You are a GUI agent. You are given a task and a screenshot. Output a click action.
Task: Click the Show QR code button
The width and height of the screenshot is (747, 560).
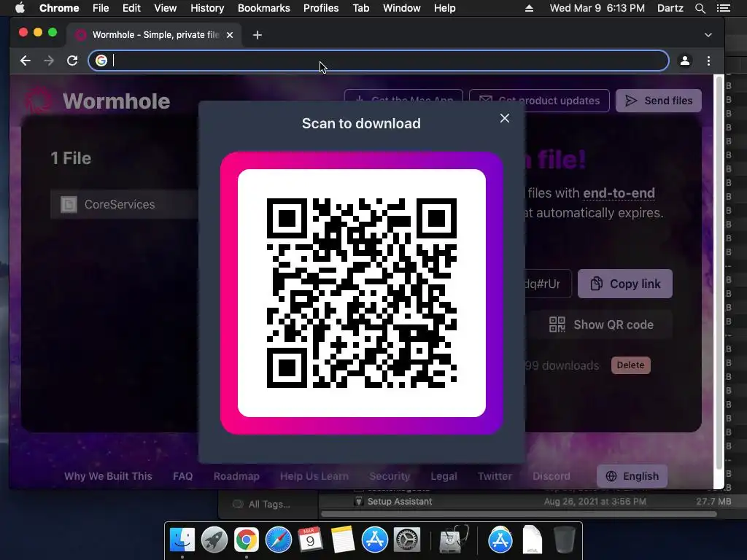(601, 324)
